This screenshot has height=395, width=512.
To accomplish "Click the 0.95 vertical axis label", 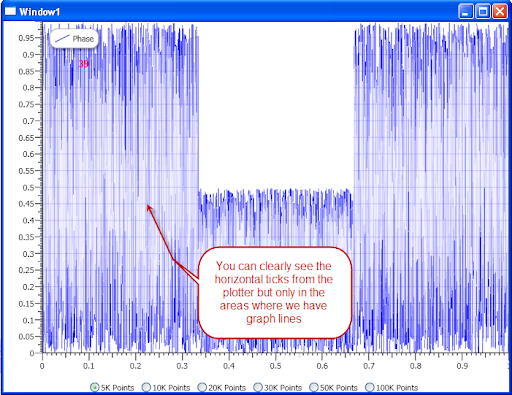I will (x=26, y=38).
